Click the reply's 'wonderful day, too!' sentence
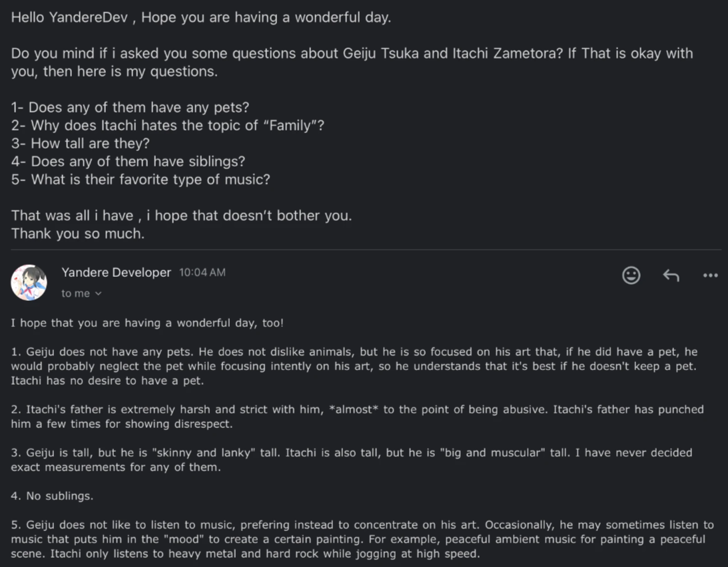728x567 pixels. [147, 323]
